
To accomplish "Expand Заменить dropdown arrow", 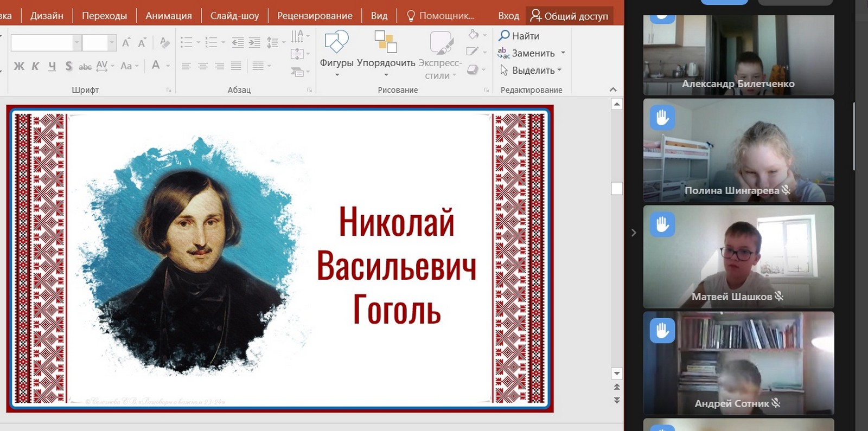I will (563, 53).
